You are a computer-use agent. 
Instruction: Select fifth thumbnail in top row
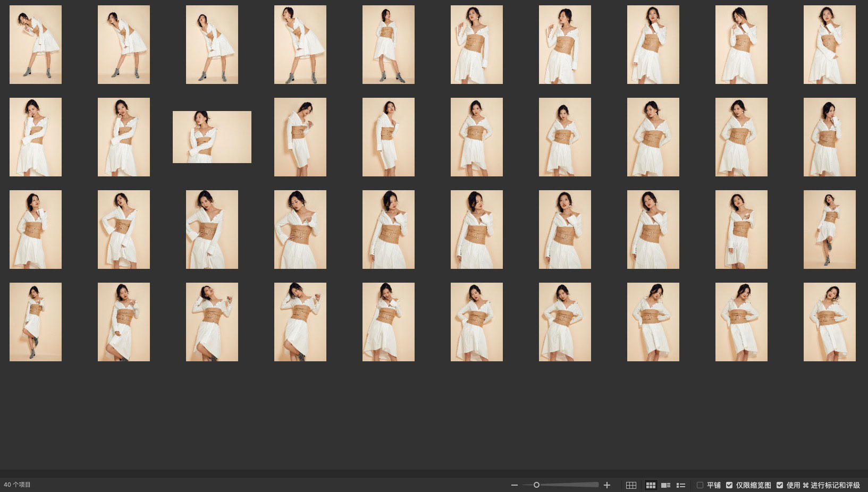[388, 45]
